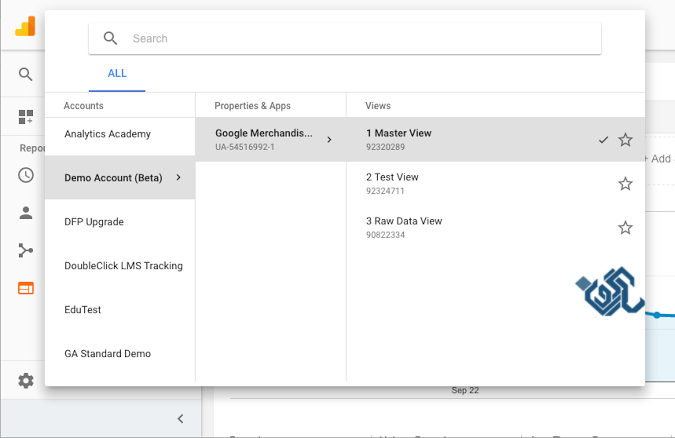This screenshot has height=438, width=675.
Task: Select EduTest account
Action: point(120,310)
